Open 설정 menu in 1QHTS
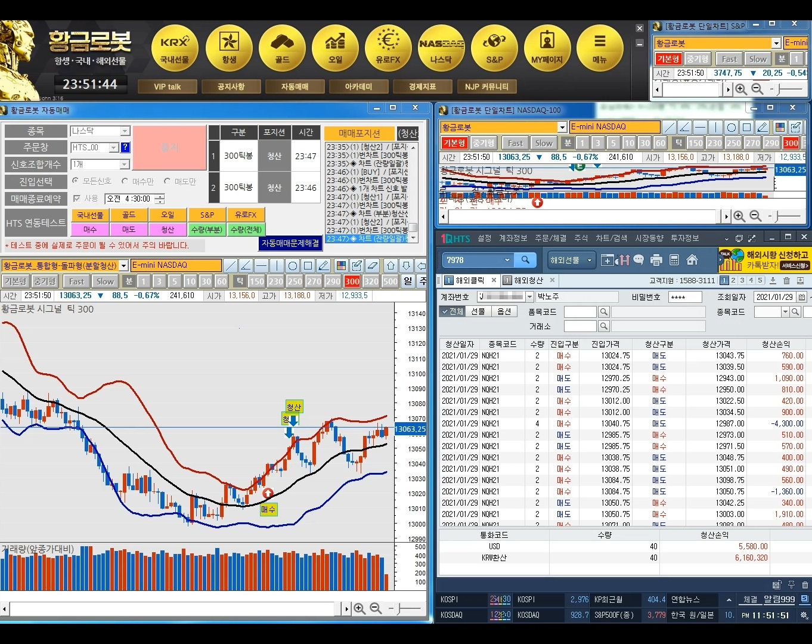812x644 pixels. click(485, 238)
